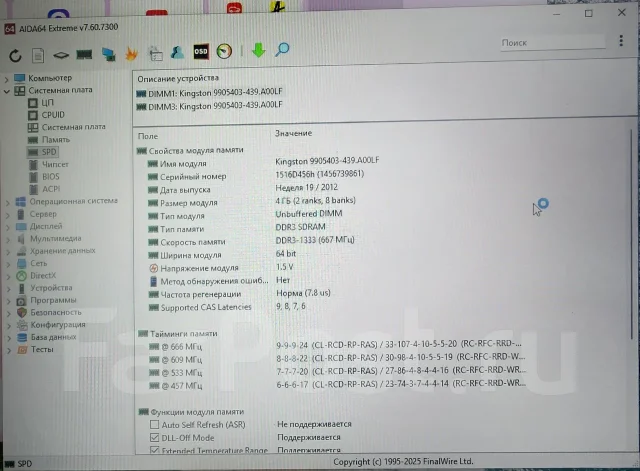640x471 pixels.
Task: Collapse the Системная плата tree node
Action: 7,91
